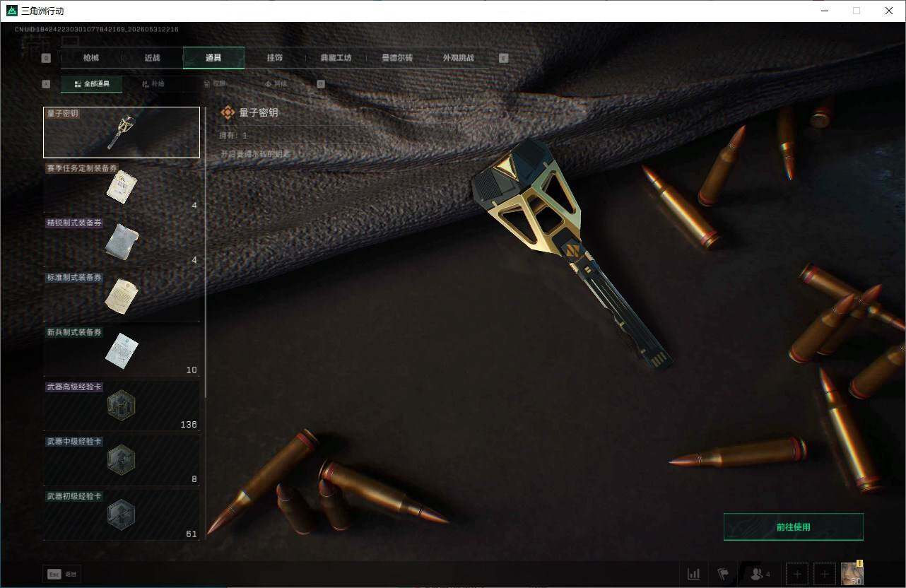
Task: Close the 三角洲行动 window
Action: (x=889, y=11)
